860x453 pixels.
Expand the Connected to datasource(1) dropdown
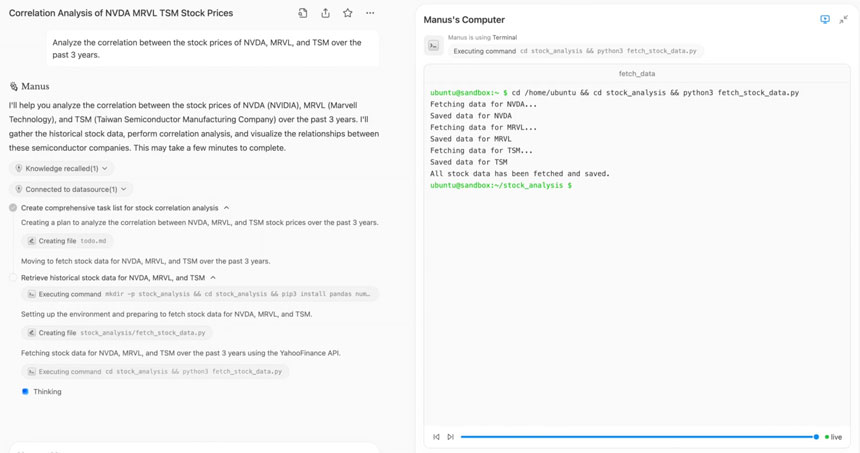[71, 189]
